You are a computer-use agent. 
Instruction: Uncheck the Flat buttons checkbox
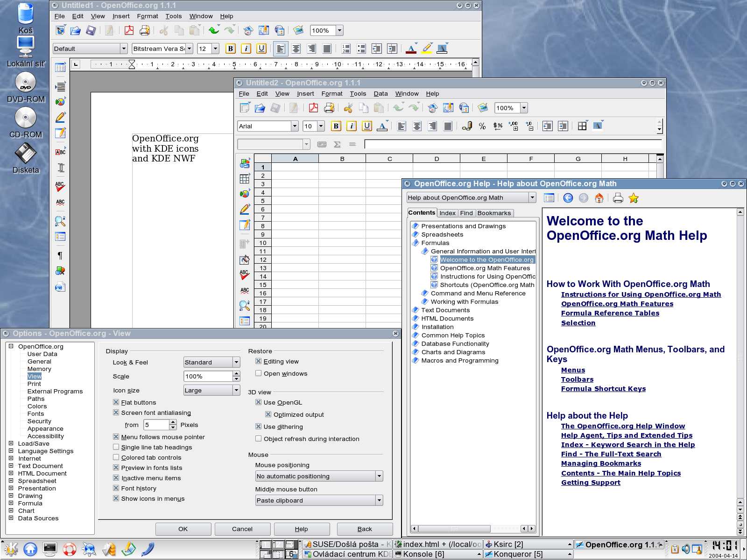coord(116,402)
